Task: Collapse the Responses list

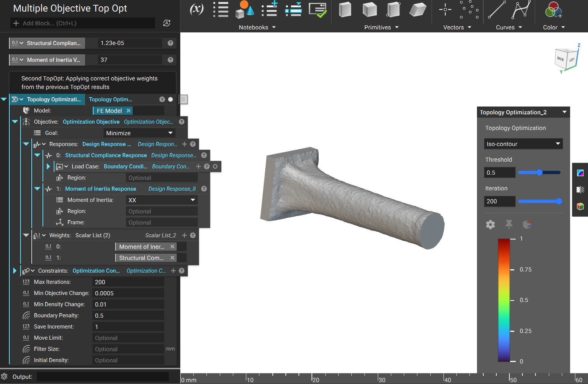Action: coord(26,144)
